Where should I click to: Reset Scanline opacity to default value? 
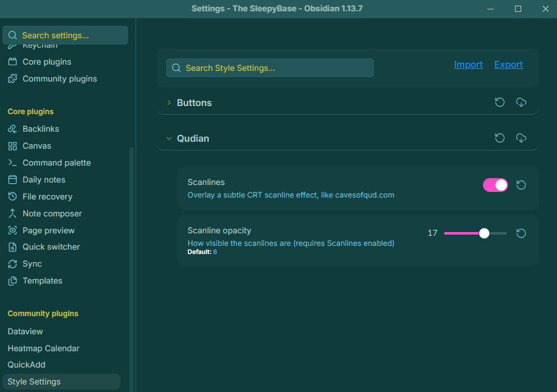click(521, 233)
